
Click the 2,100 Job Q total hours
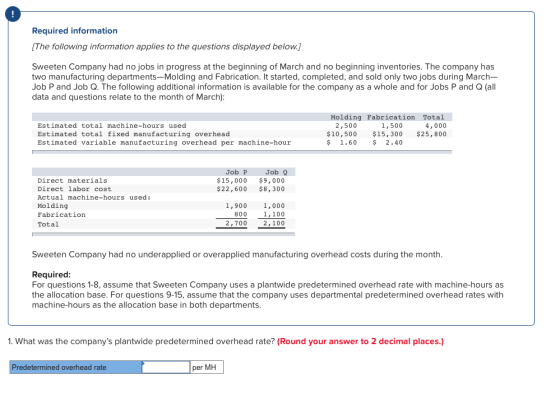click(274, 223)
